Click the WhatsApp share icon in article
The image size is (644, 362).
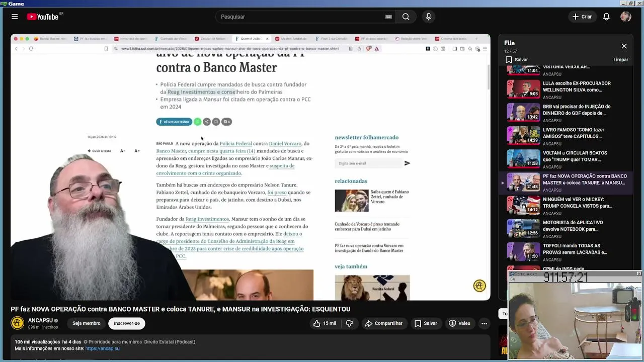197,122
